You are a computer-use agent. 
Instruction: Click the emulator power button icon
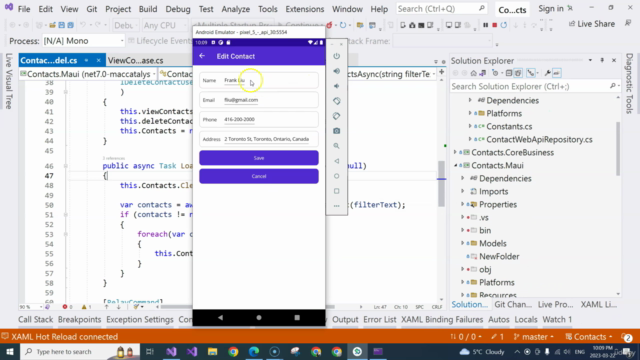coord(336,56)
